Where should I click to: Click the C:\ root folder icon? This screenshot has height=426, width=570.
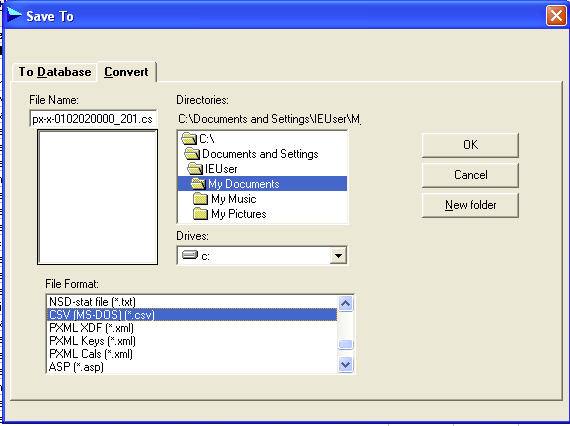coord(189,138)
